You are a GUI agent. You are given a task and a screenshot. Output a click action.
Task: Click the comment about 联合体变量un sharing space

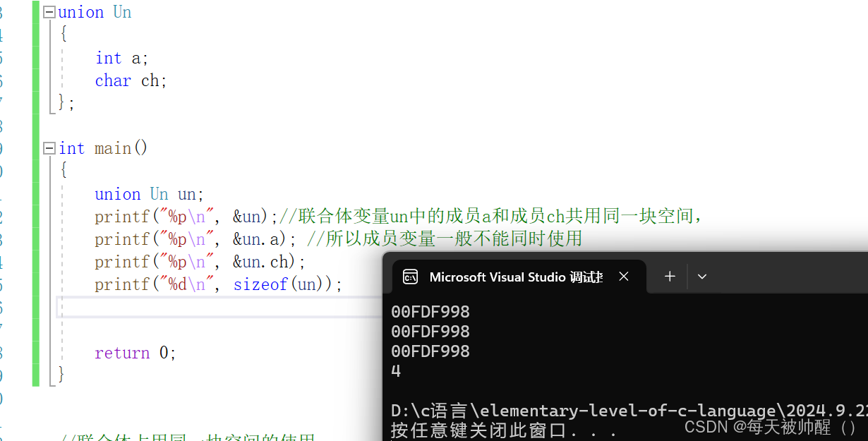(x=492, y=217)
